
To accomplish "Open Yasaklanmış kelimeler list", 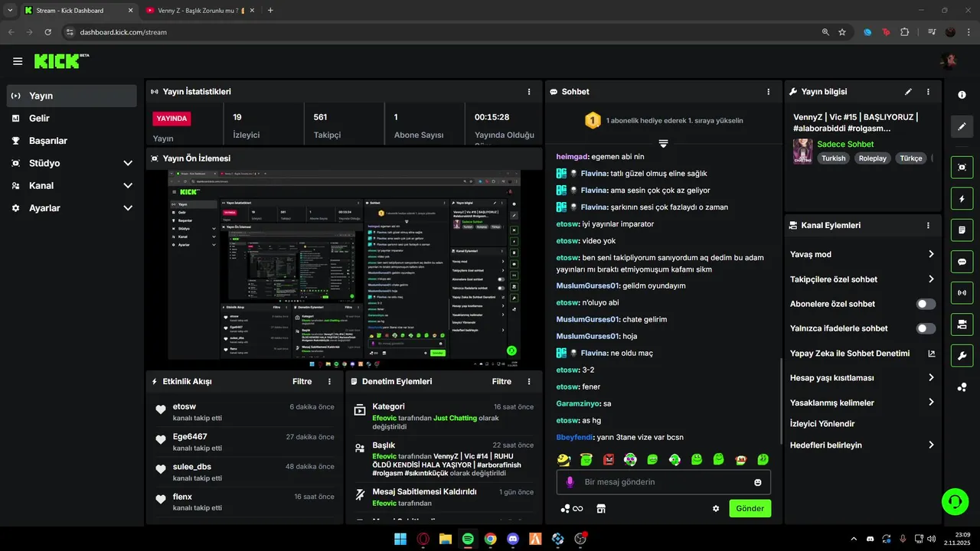I will pos(862,403).
